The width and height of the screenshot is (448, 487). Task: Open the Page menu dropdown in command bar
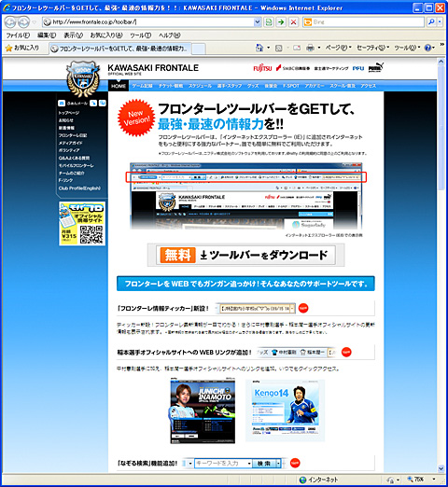coord(338,48)
